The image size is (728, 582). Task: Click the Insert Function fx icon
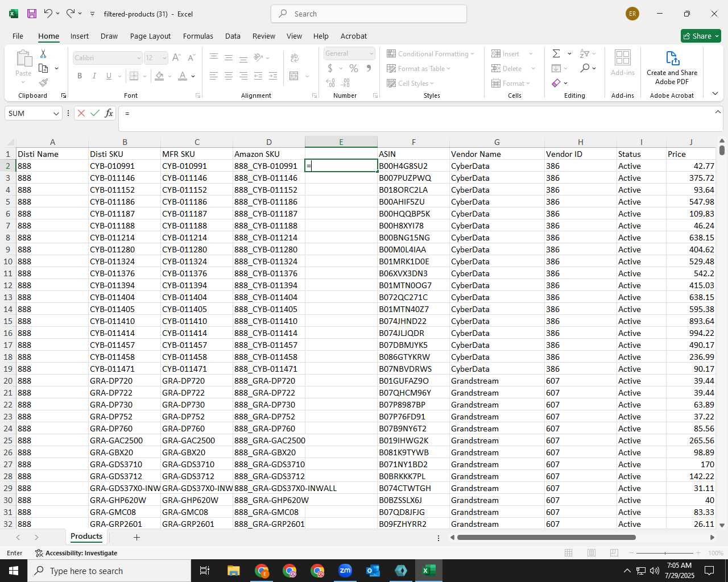pos(109,113)
